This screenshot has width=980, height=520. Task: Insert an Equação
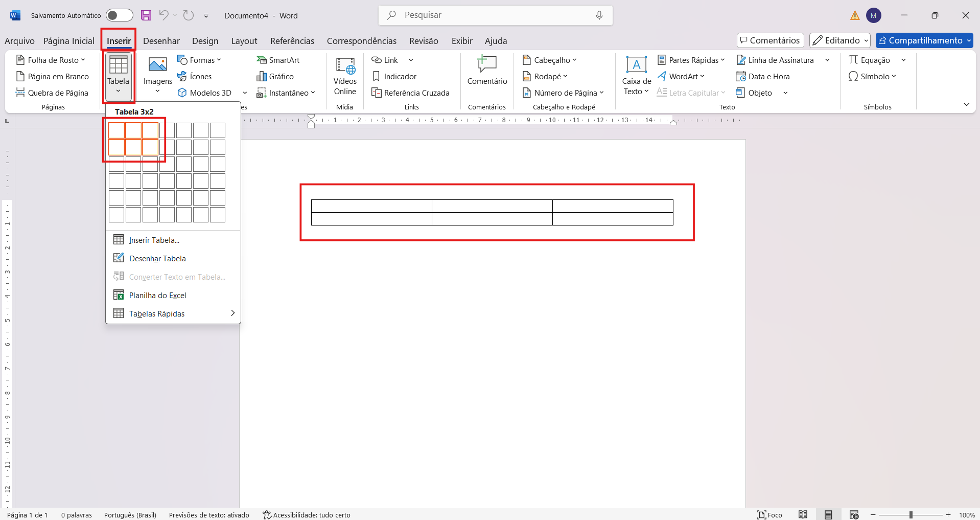tap(869, 60)
